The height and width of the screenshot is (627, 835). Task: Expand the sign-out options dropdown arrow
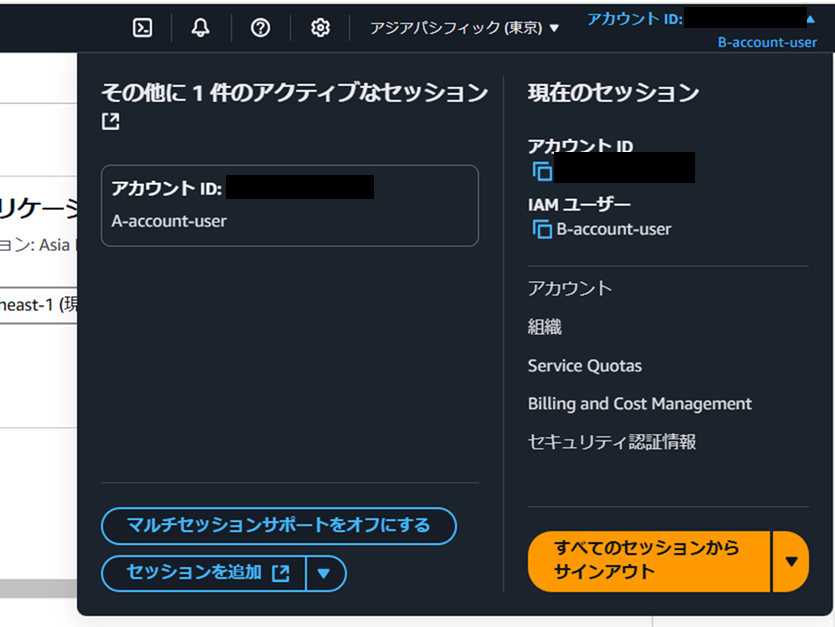pos(791,561)
